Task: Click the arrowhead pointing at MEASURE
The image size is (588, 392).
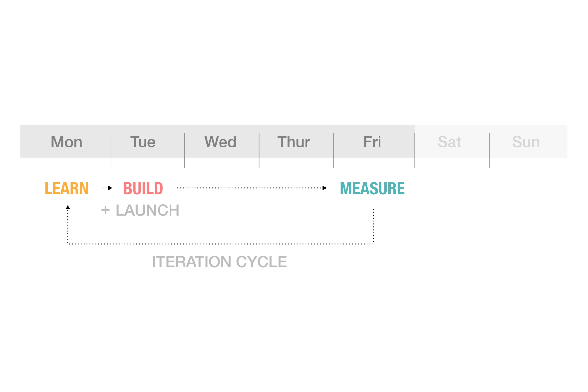Action: tap(325, 188)
